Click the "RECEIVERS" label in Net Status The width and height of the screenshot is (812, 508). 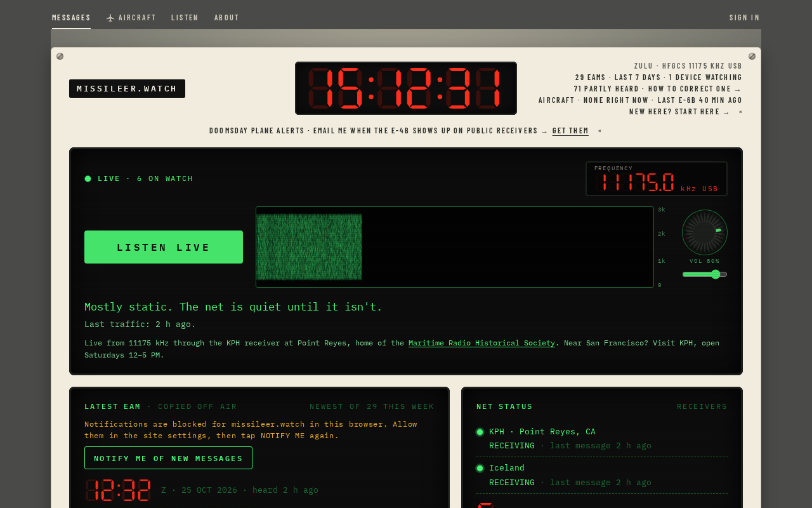tap(702, 406)
